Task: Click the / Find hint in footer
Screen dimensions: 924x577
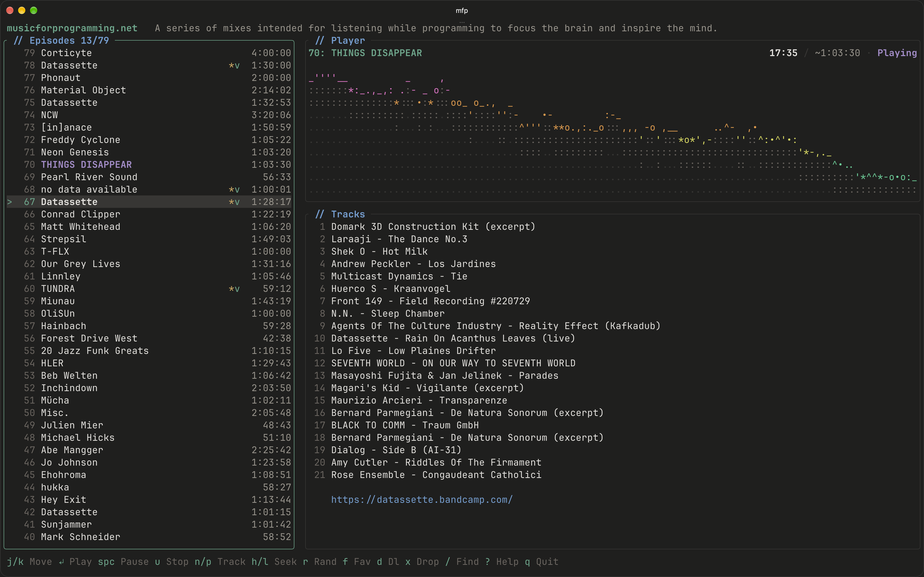Action: (x=462, y=561)
